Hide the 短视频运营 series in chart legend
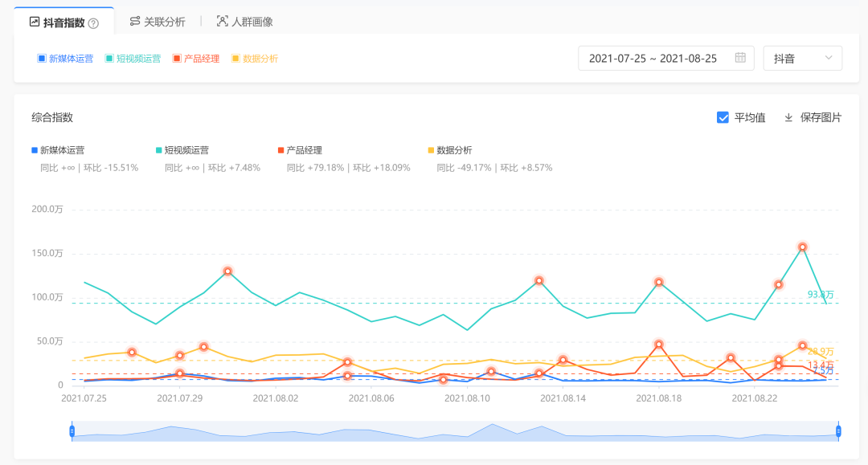 click(182, 150)
